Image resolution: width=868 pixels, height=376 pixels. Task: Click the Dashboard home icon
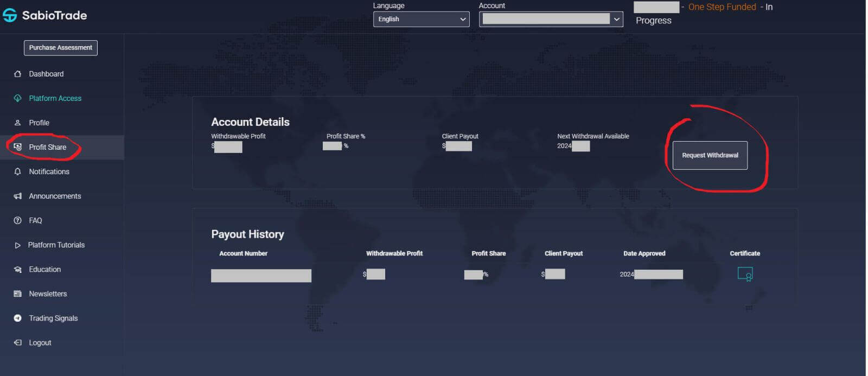click(x=17, y=74)
